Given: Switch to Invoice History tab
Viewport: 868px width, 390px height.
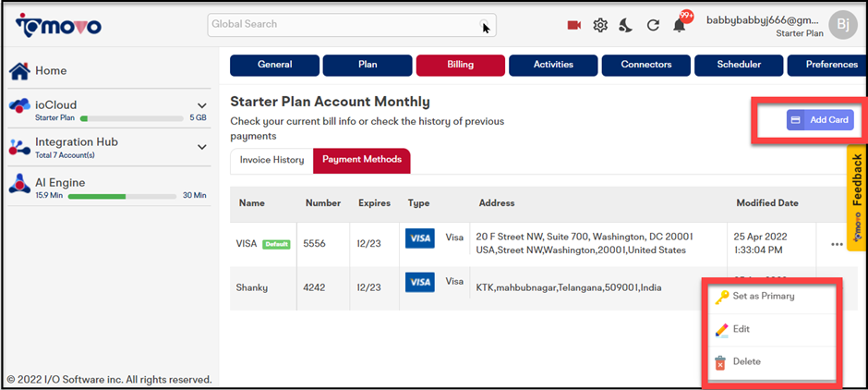Looking at the screenshot, I should (271, 160).
